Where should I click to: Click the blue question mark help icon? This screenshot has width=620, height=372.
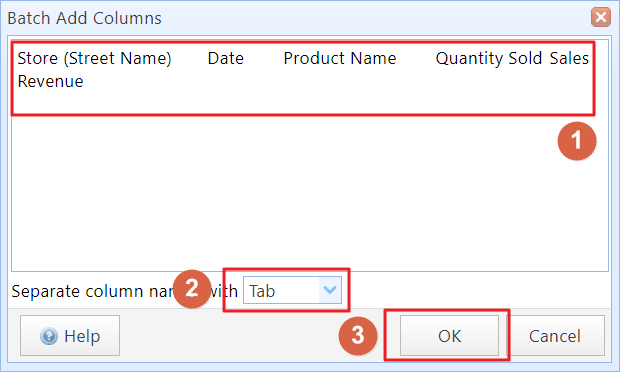[x=49, y=336]
